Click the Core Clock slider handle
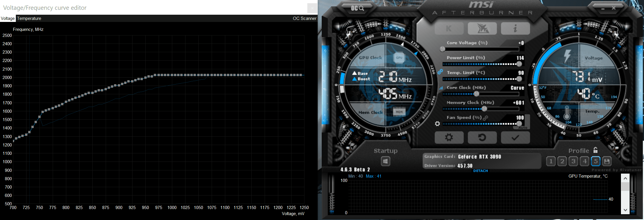Image resolution: width=644 pixels, height=220 pixels. pos(477,94)
